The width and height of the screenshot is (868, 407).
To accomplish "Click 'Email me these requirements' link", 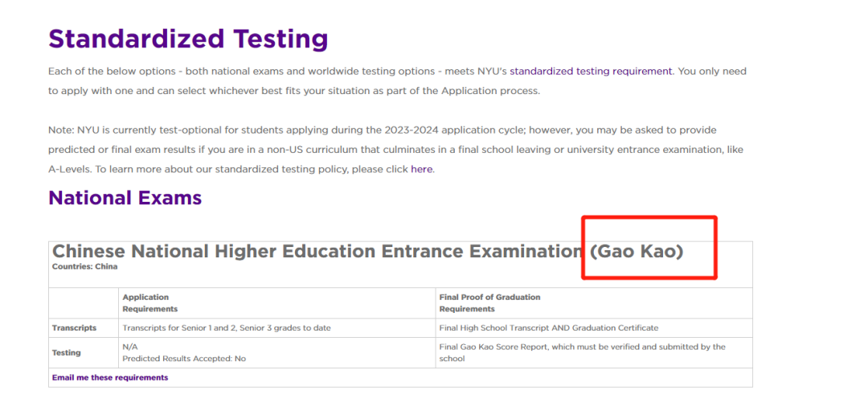I will point(109,378).
